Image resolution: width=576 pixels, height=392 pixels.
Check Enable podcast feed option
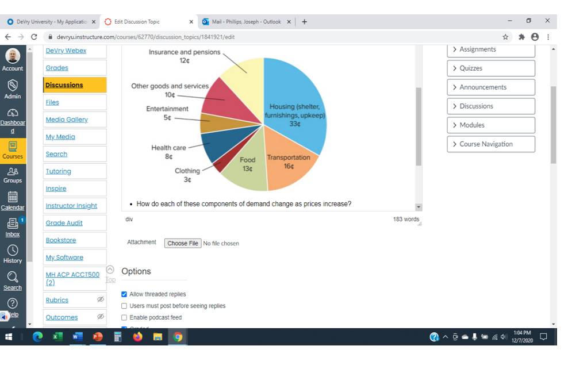124,317
